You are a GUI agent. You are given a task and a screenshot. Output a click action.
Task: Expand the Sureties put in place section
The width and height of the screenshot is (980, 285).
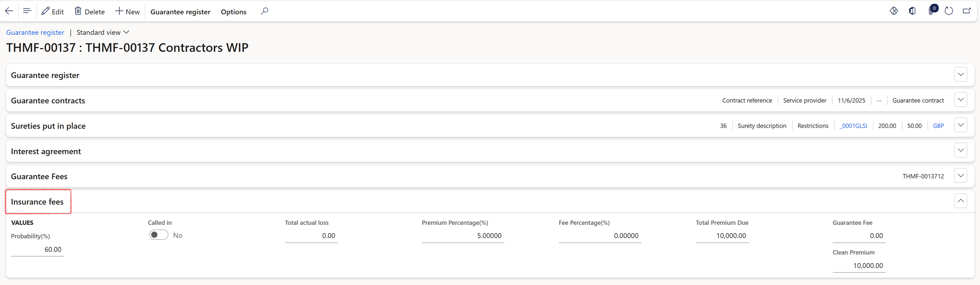tap(961, 125)
